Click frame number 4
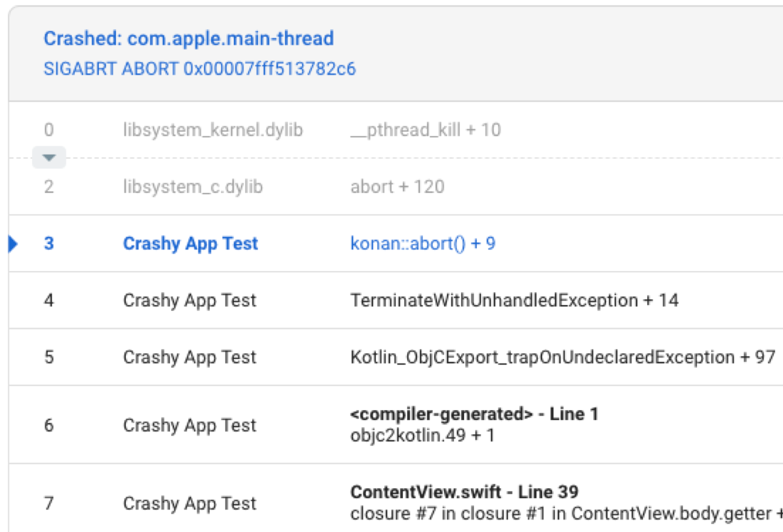Image resolution: width=783 pixels, height=532 pixels. coord(49,300)
